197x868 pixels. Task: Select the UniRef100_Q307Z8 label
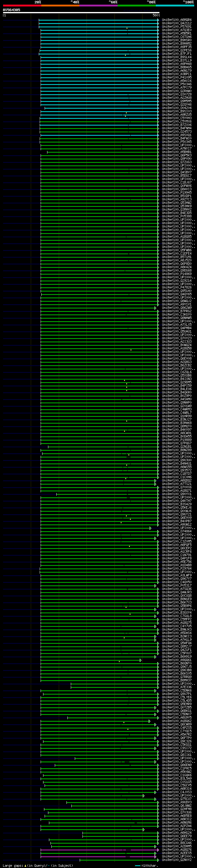[177, 94]
